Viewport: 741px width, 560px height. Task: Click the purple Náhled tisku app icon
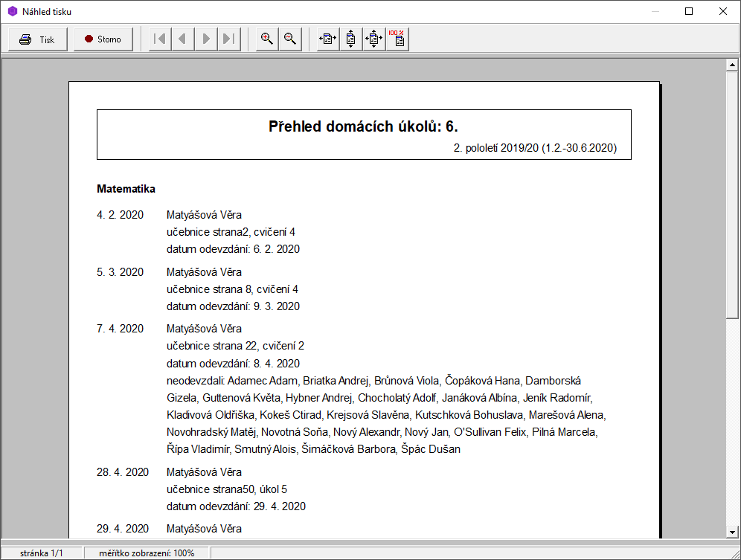coord(13,11)
